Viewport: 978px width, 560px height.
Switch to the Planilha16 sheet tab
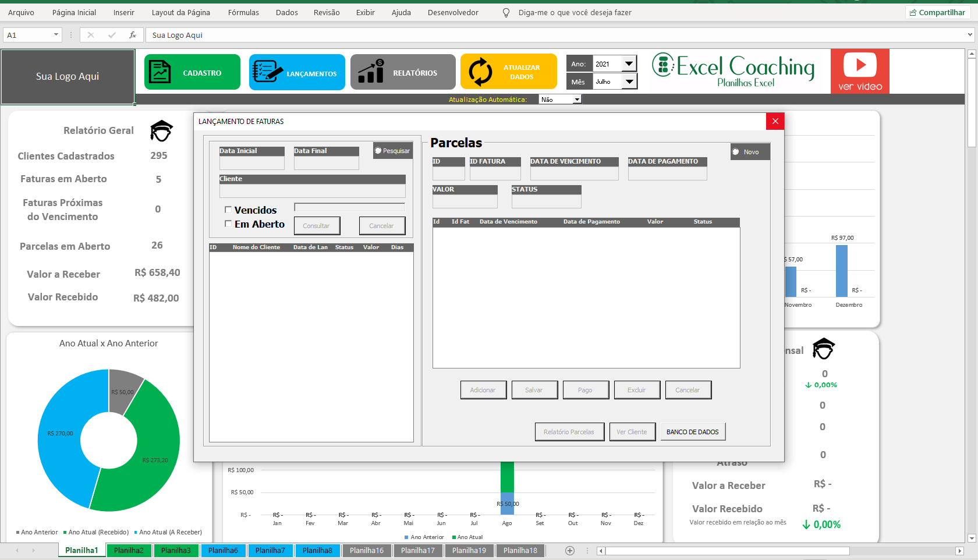(x=367, y=550)
